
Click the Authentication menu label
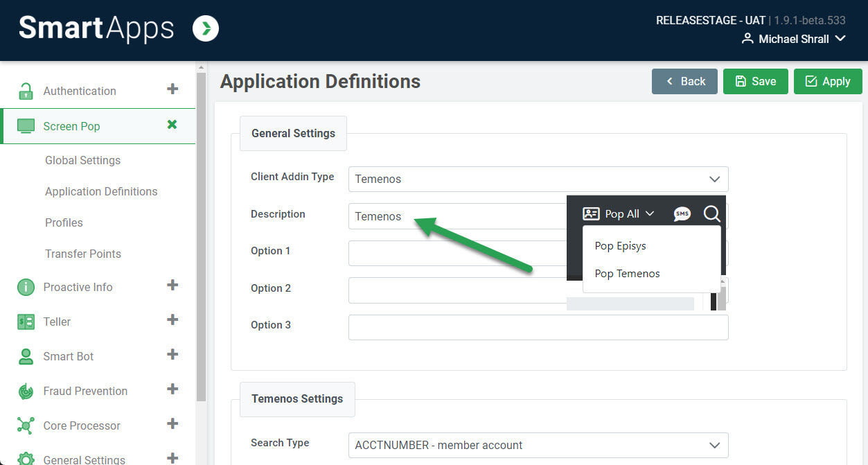(x=80, y=91)
